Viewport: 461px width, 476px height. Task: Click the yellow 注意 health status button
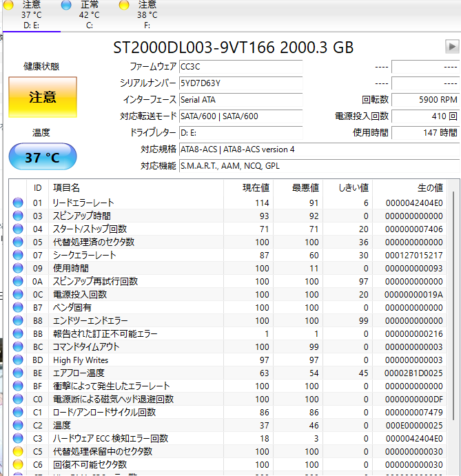[x=43, y=97]
